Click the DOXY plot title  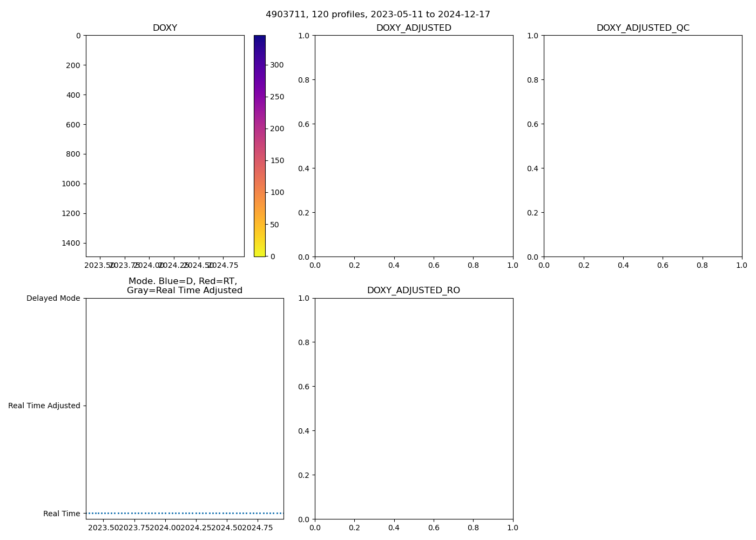tap(165, 28)
